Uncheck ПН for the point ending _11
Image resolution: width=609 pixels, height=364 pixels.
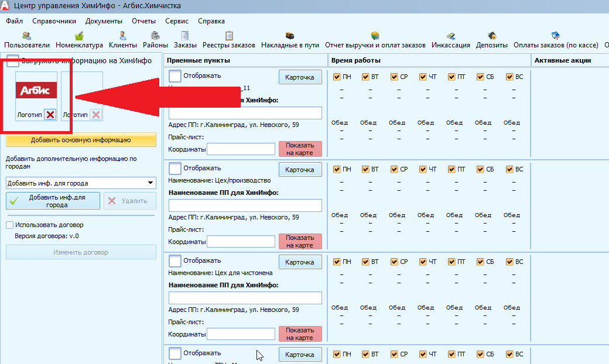tap(337, 77)
